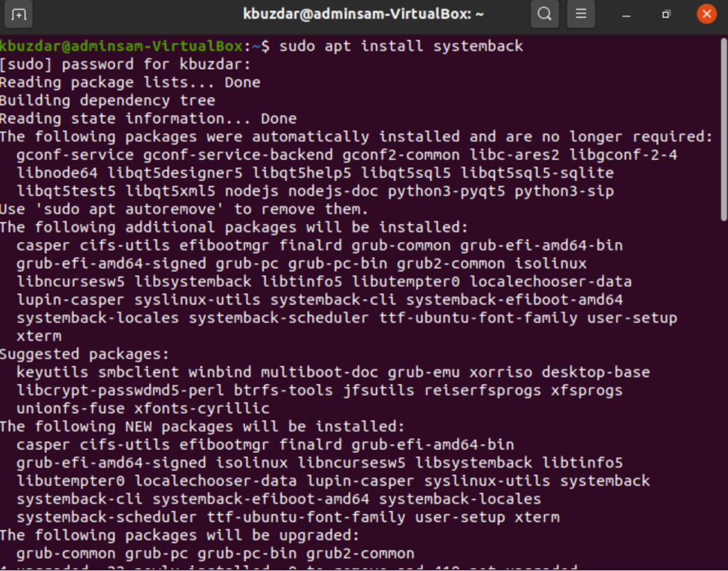Click the '[sudo] password for kbuzdar:' line
The height and width of the screenshot is (571, 728).
coord(126,64)
